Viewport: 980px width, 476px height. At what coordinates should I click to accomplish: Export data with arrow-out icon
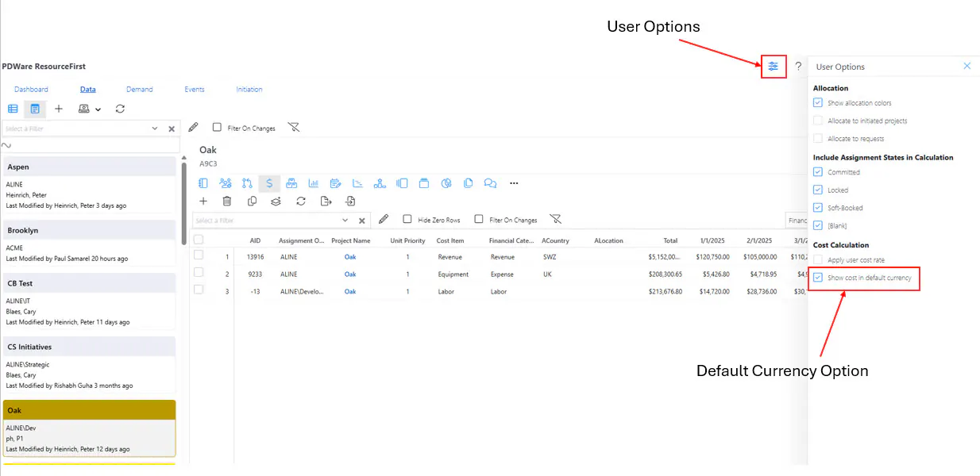tap(326, 202)
